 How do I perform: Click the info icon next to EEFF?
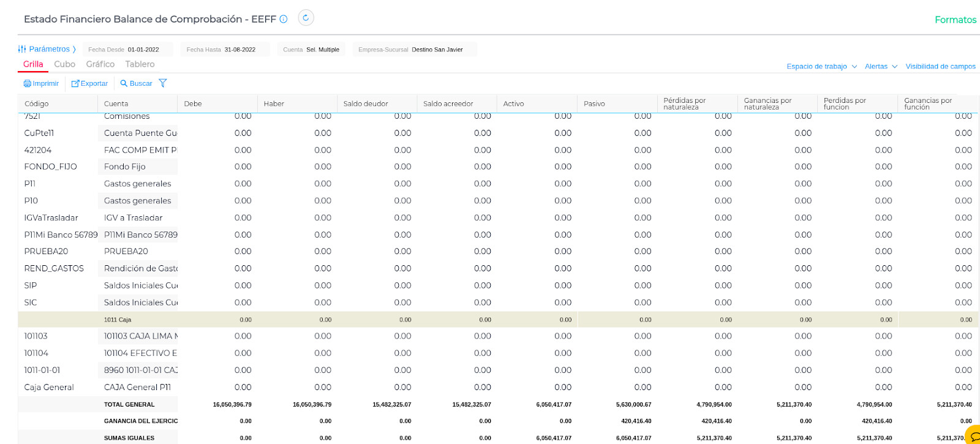coord(284,19)
